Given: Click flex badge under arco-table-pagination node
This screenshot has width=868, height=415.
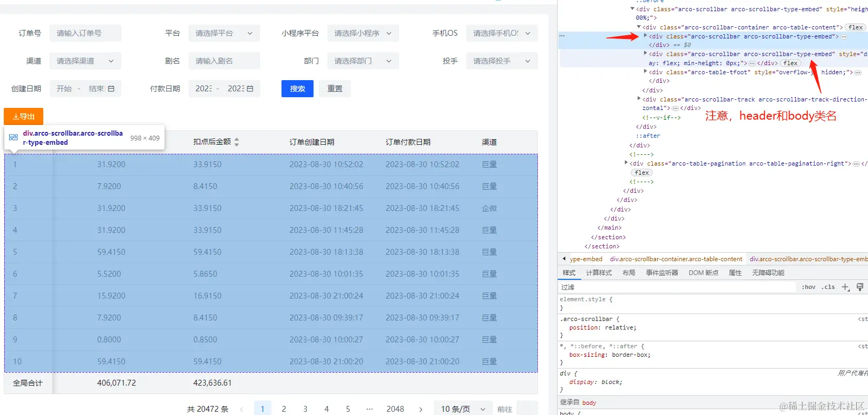Looking at the screenshot, I should coord(642,173).
